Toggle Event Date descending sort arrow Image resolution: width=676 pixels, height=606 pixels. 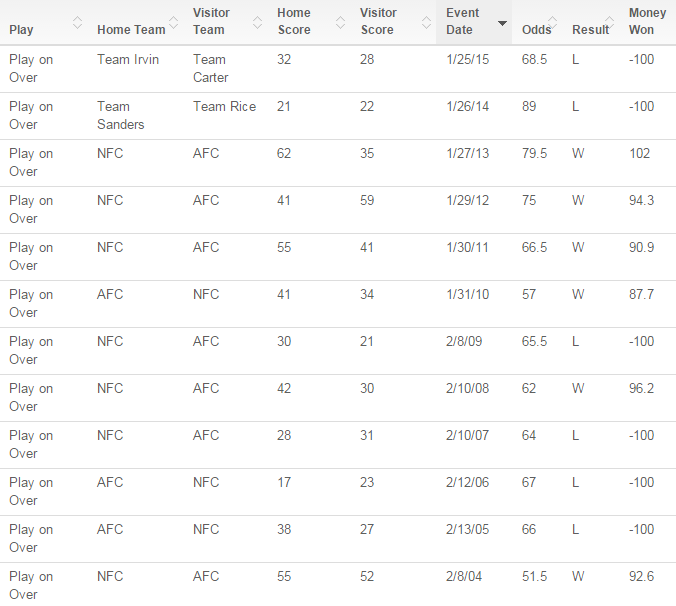point(502,23)
